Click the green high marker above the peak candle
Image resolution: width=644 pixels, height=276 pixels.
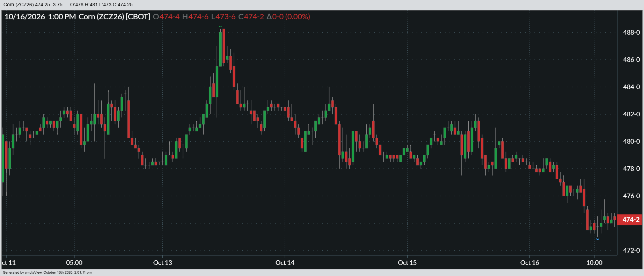coord(220,27)
